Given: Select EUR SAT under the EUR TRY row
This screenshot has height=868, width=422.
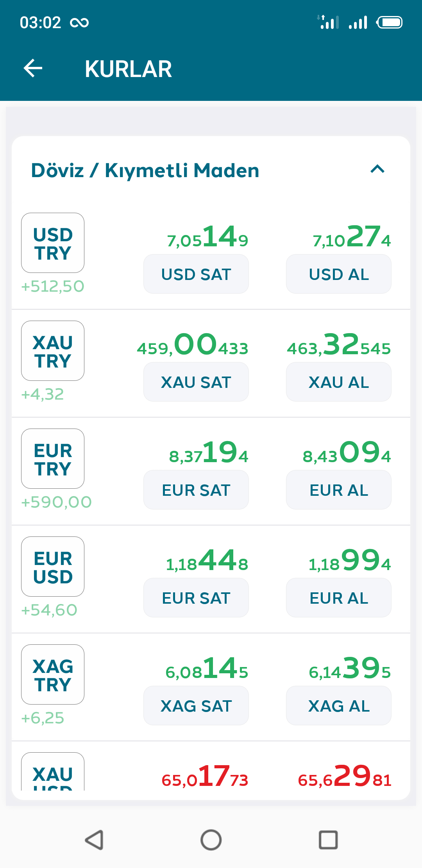Looking at the screenshot, I should (x=196, y=490).
